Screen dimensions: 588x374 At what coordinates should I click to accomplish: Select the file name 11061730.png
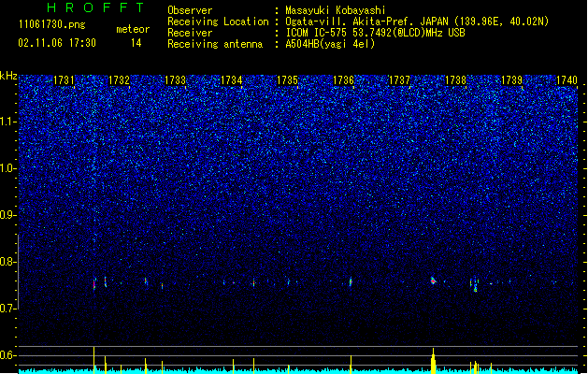[51, 24]
